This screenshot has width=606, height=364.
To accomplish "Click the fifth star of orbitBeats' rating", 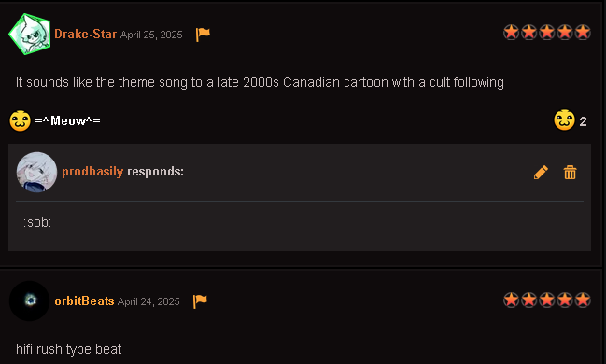I will 583,300.
